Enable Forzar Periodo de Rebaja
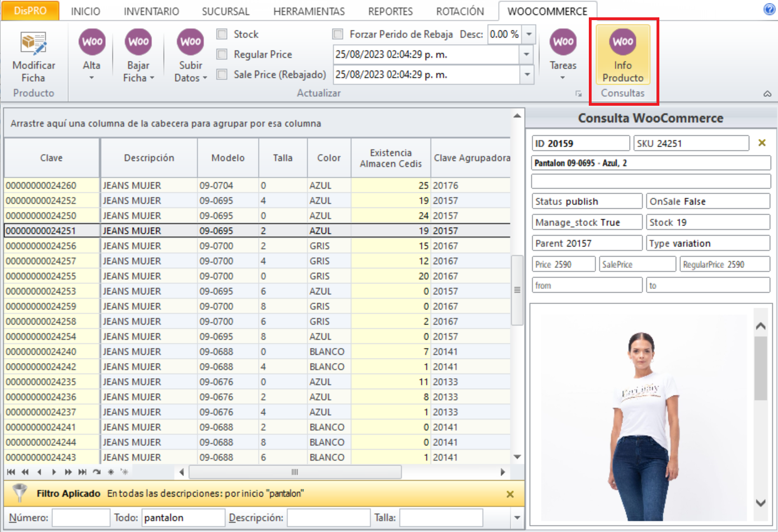The height and width of the screenshot is (532, 778). (x=338, y=34)
